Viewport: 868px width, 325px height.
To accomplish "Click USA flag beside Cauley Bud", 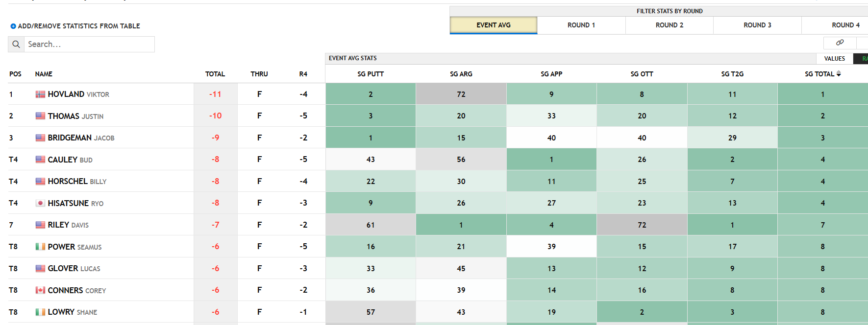I will coord(40,160).
